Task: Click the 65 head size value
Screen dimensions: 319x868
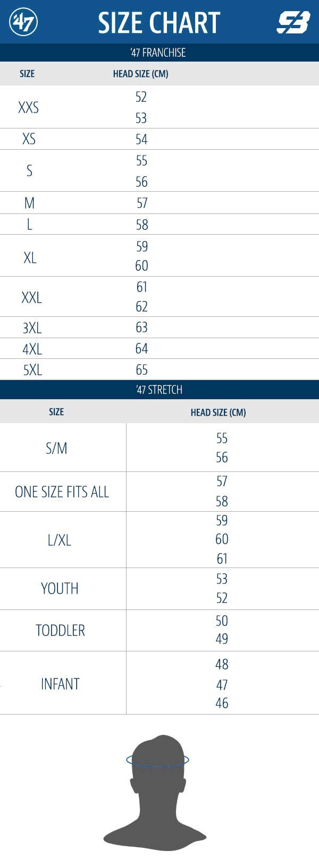Action: point(141,369)
